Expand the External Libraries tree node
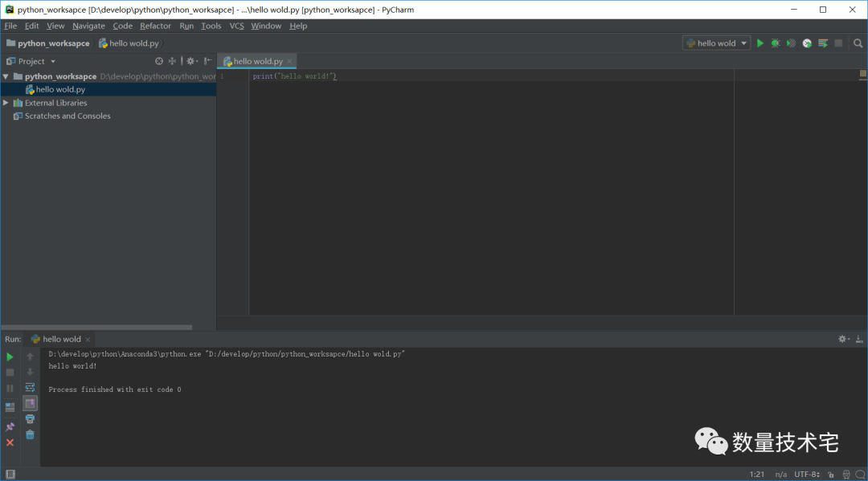Screen dimensions: 868x481 coord(6,103)
